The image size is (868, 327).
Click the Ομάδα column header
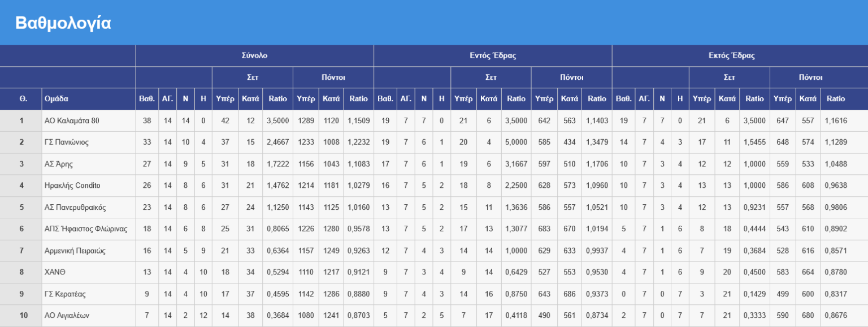point(57,98)
